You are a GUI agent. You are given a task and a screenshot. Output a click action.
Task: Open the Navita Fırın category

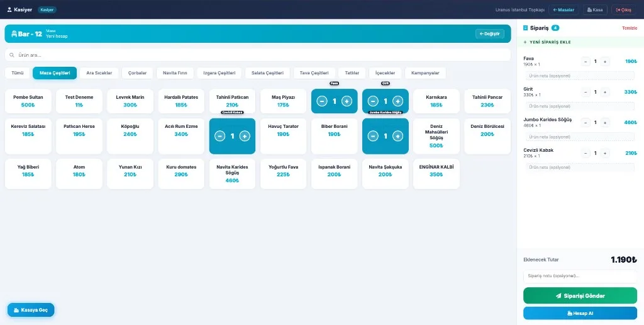pyautogui.click(x=175, y=73)
